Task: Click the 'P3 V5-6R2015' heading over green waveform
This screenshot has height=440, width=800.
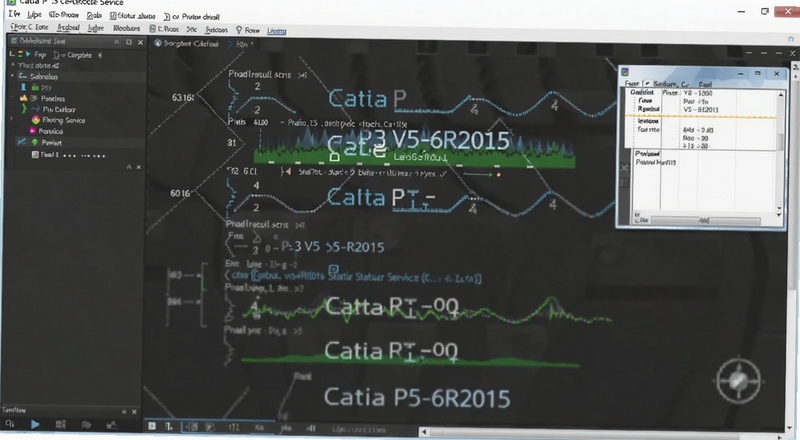Action: click(x=434, y=140)
